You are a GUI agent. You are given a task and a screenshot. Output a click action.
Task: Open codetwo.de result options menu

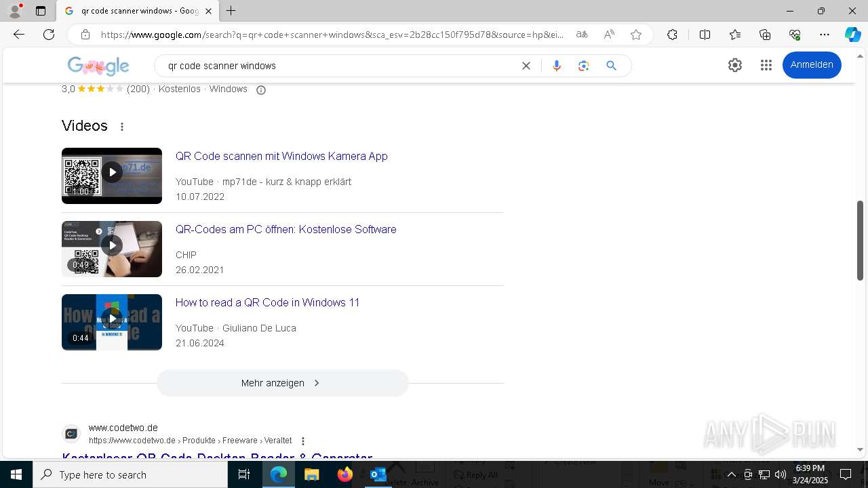click(303, 441)
